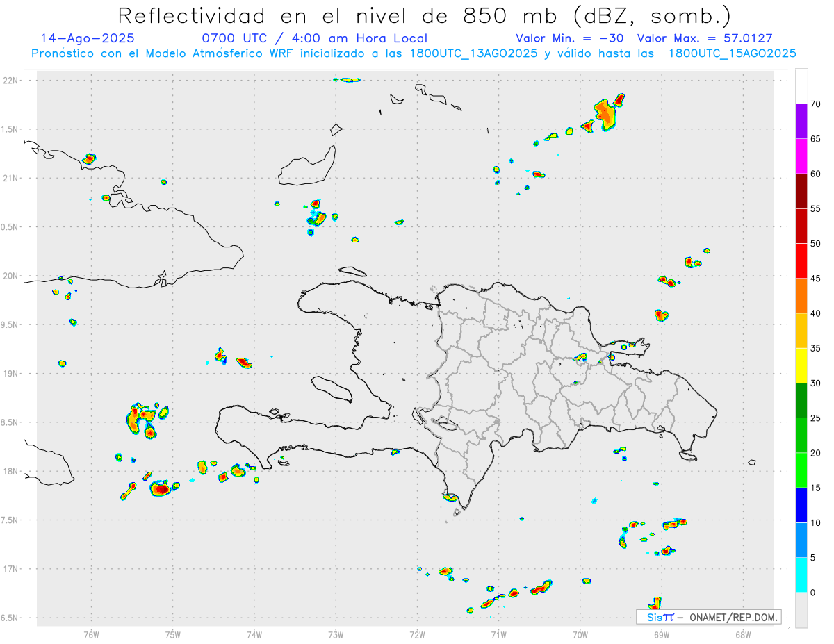Pick the magenta 60–65 dBZ colorbar segment
Screen dimensions: 834x644
pos(801,156)
